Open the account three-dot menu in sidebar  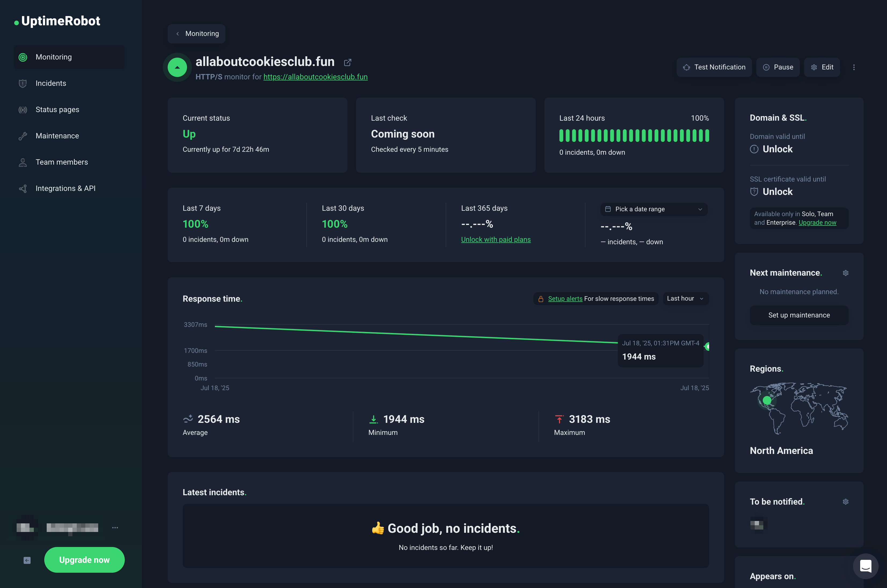tap(115, 527)
